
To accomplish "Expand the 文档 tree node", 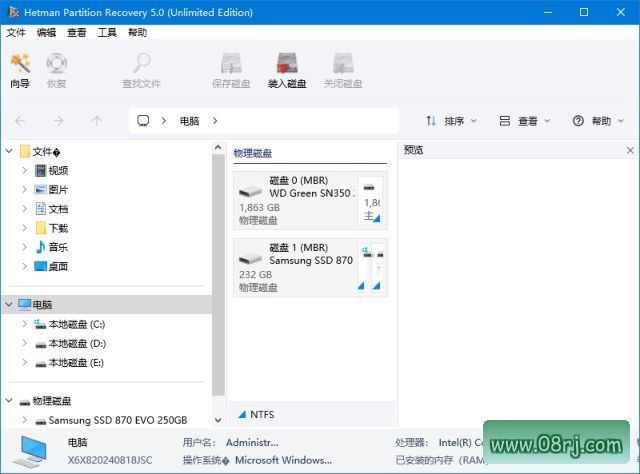I will (x=24, y=209).
